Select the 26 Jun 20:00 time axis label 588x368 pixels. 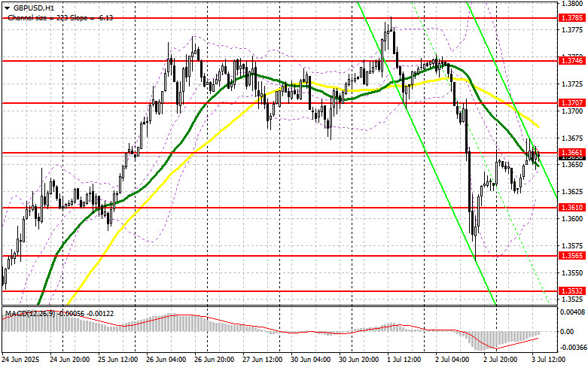(215, 360)
